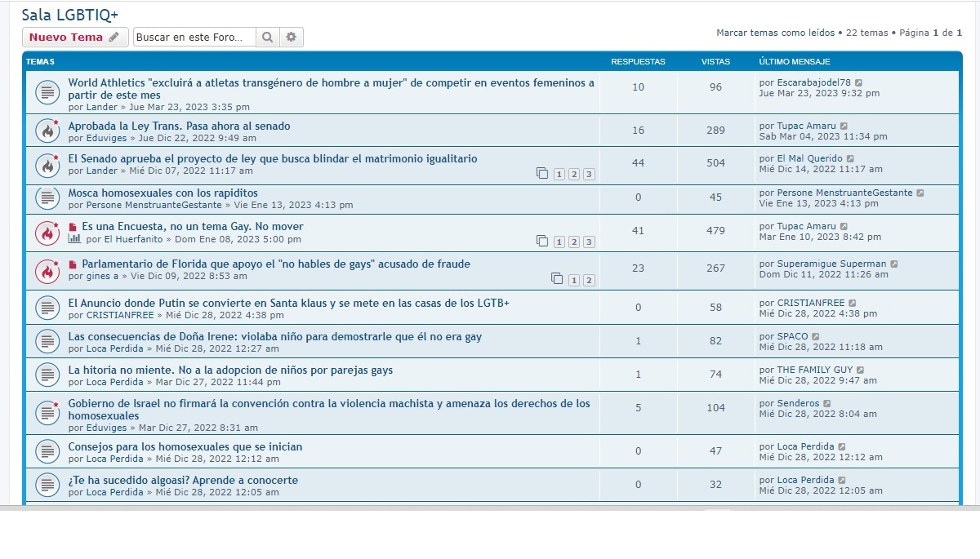Open topic 'Aprobada la Ley Trans. Pasa ahora al senado'
The width and height of the screenshot is (980, 559).
pyautogui.click(x=179, y=126)
